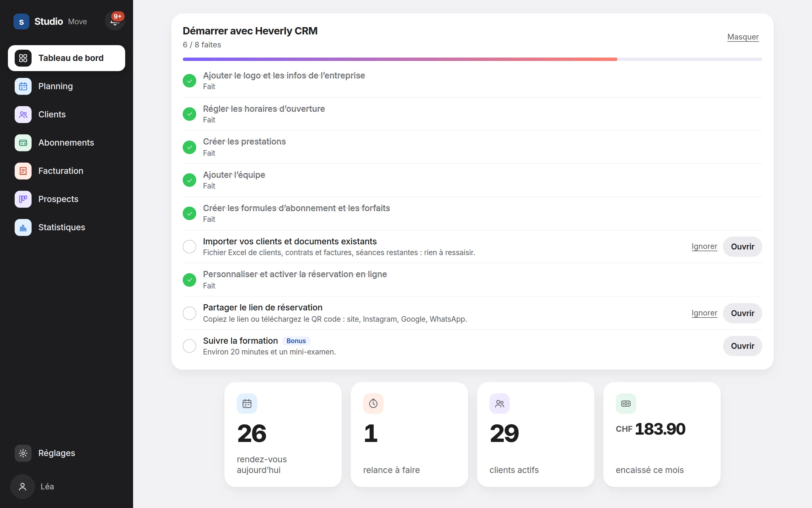The width and height of the screenshot is (812, 508).
Task: Toggle the check for 'Ajouter le logo' step
Action: pos(189,81)
